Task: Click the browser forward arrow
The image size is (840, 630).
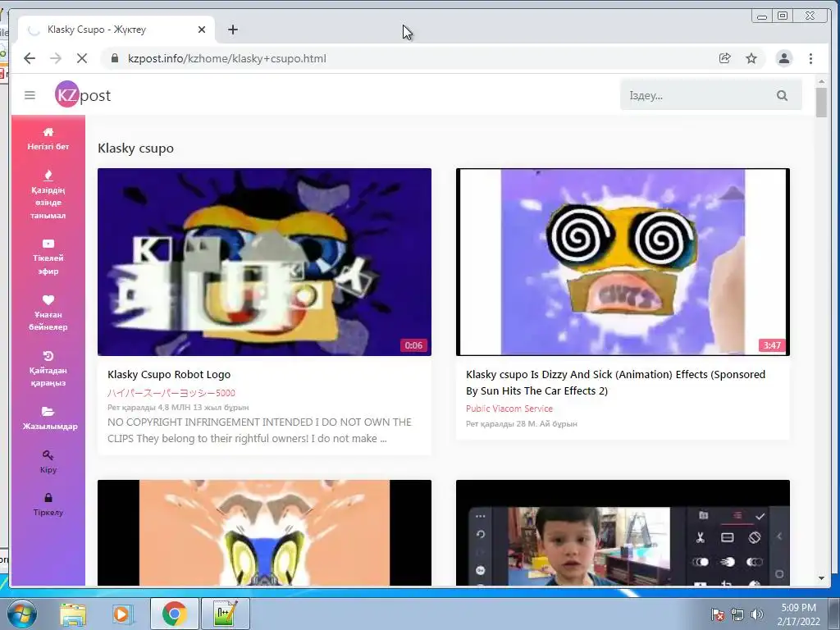Action: (x=56, y=58)
